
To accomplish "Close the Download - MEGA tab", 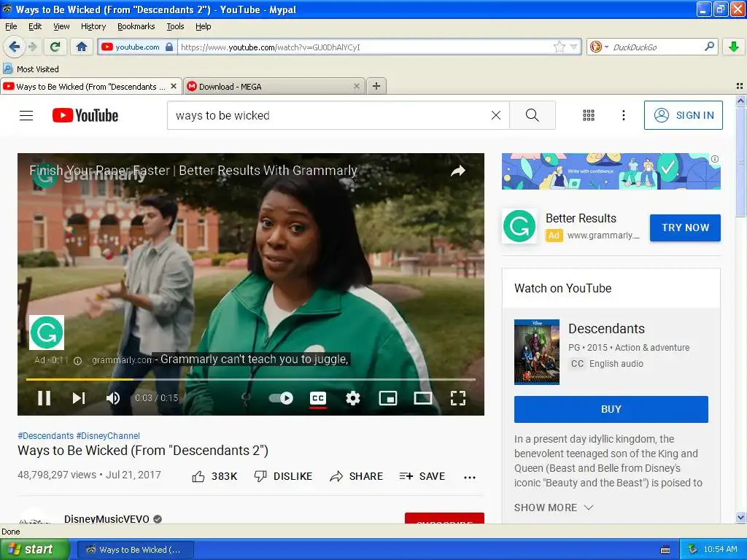I will point(356,86).
